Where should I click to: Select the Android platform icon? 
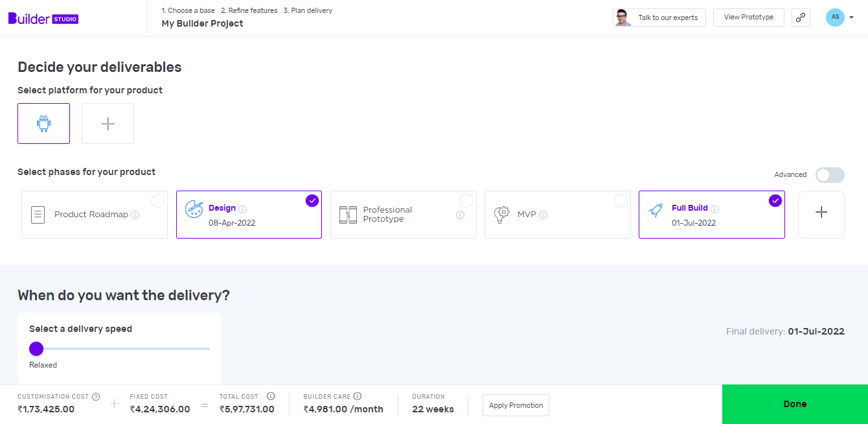(43, 123)
